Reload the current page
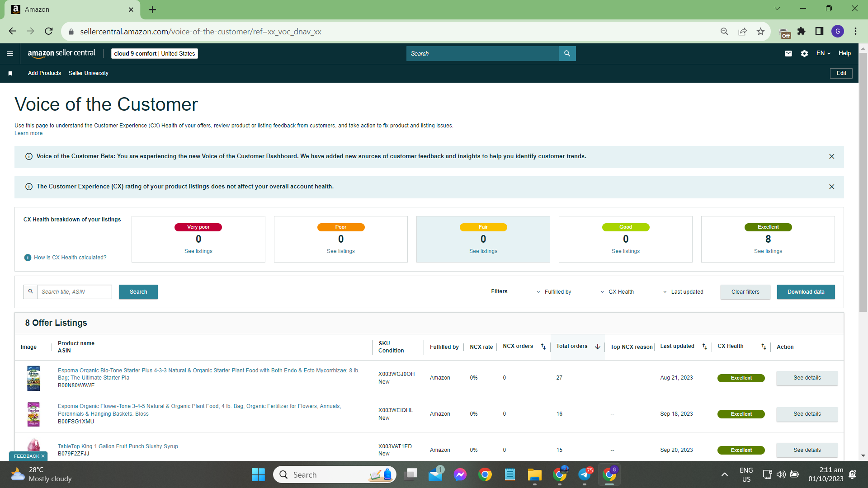868x488 pixels. click(48, 31)
